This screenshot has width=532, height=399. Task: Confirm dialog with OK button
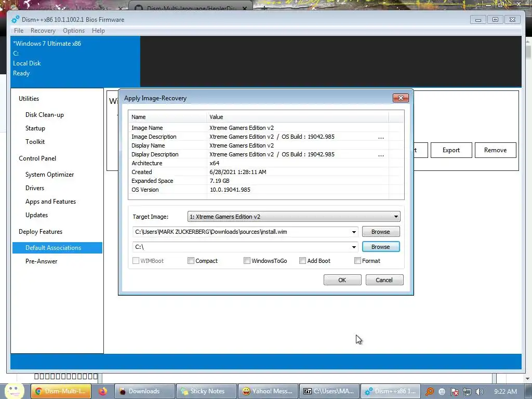coord(342,280)
